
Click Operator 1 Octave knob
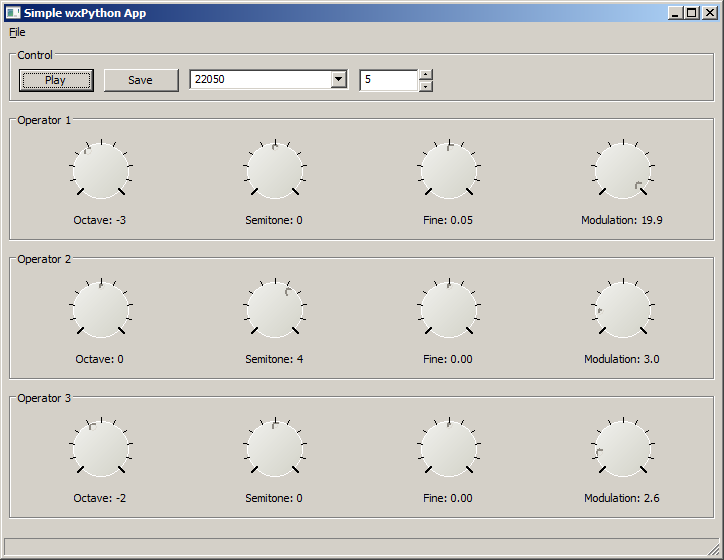pyautogui.click(x=101, y=170)
